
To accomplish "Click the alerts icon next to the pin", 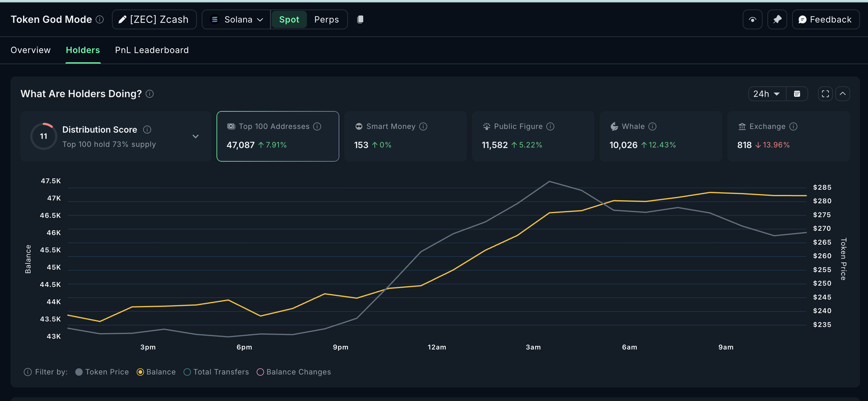I will coord(752,19).
